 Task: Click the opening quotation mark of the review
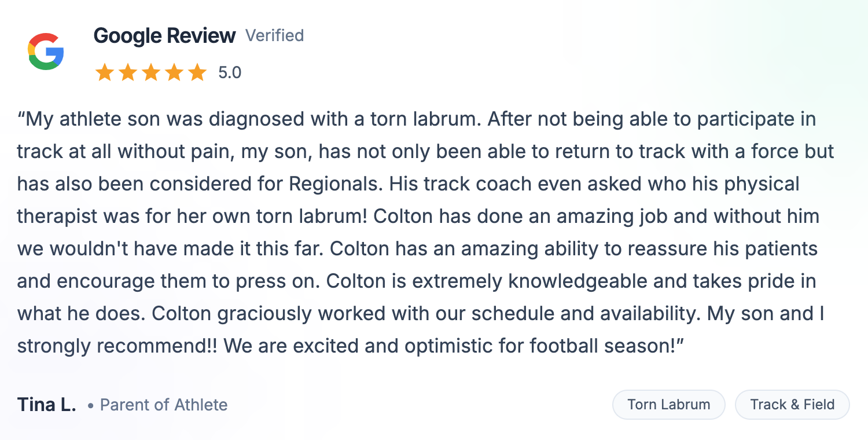point(21,119)
